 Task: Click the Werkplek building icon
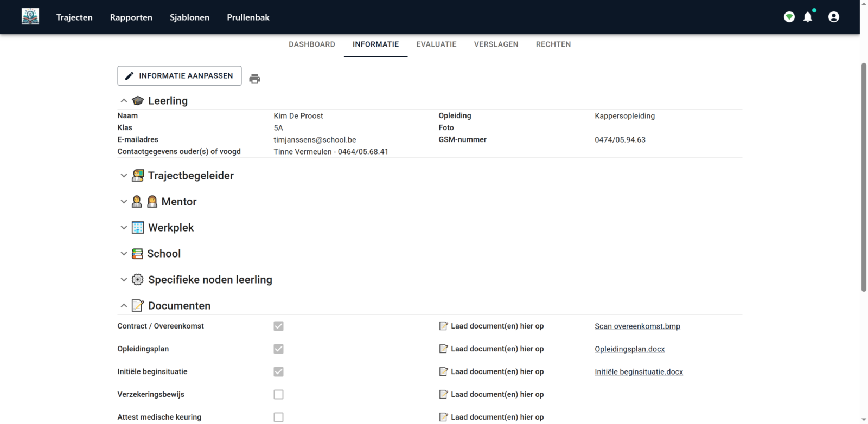(x=138, y=228)
